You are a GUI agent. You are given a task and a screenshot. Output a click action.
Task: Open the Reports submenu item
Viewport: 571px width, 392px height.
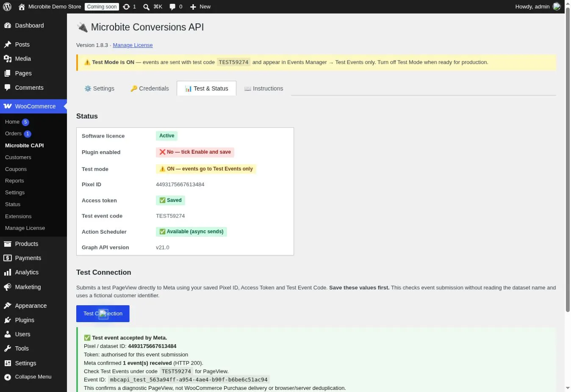(14, 181)
